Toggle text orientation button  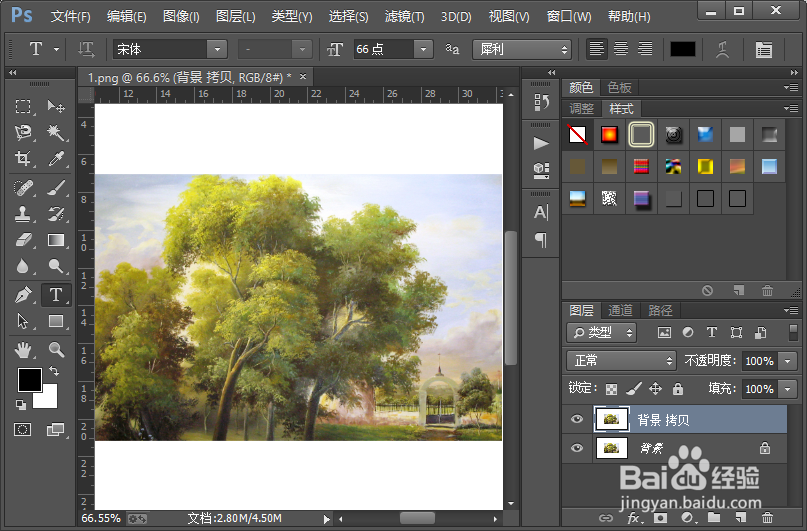coord(86,49)
